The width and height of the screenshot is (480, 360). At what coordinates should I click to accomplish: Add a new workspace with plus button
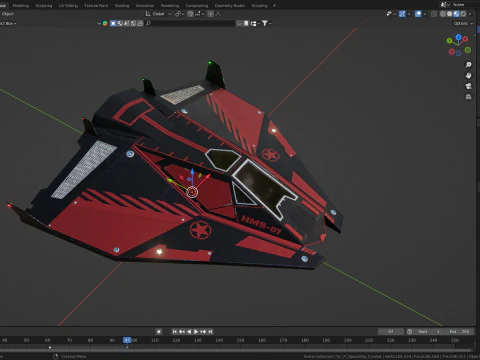pyautogui.click(x=274, y=5)
